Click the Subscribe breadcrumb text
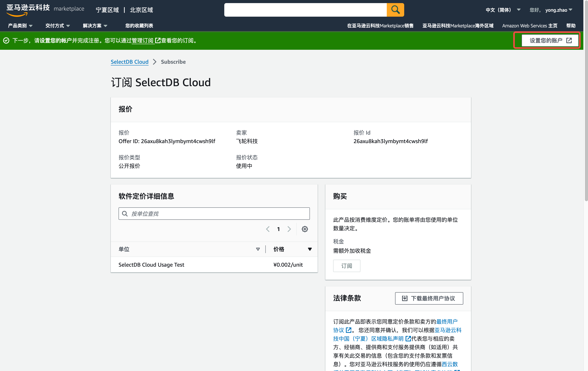Screen dimensions: 588x371 coord(173,62)
